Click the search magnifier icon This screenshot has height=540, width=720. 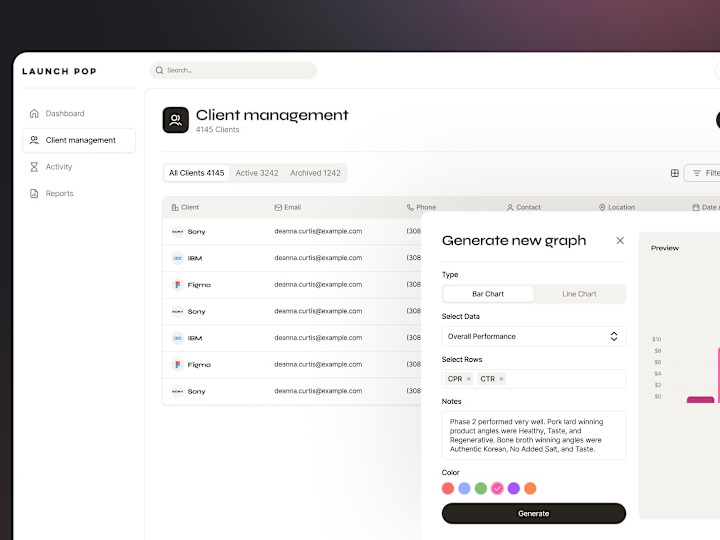[159, 70]
